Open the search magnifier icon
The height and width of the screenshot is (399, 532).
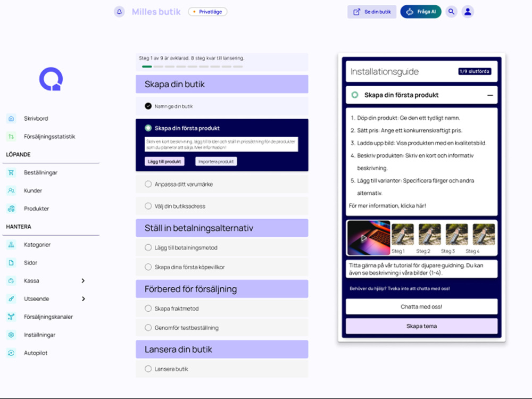(x=451, y=12)
